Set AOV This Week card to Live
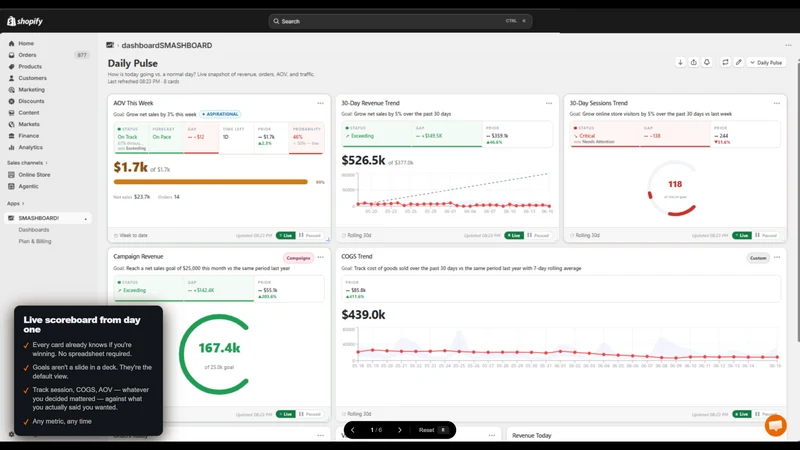Viewport: 800px width, 450px height. [x=286, y=236]
